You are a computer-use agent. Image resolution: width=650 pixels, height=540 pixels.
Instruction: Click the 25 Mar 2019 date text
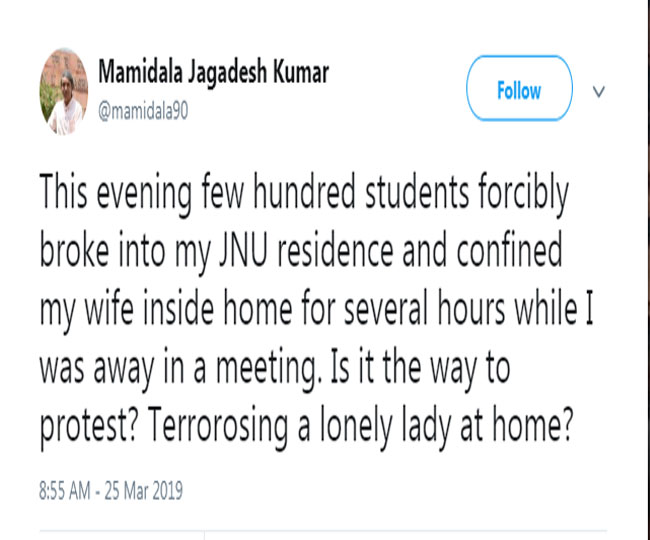tap(143, 491)
